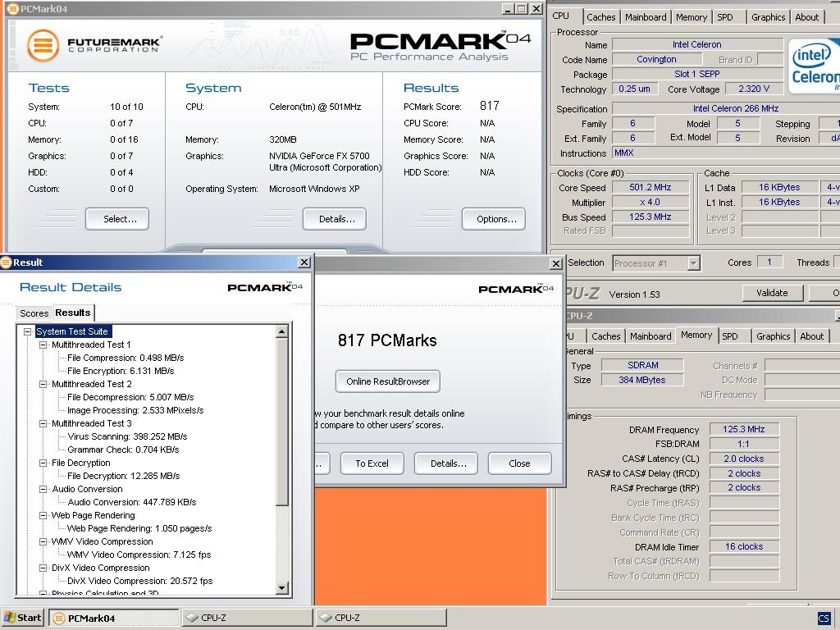Open the Mainboard tab in top CPU-Z
This screenshot has width=840, height=630.
646,17
